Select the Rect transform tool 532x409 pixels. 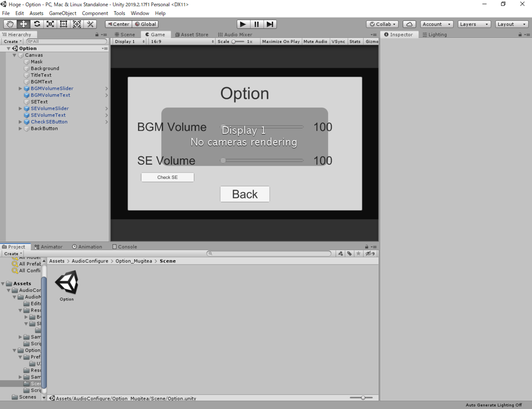click(63, 24)
